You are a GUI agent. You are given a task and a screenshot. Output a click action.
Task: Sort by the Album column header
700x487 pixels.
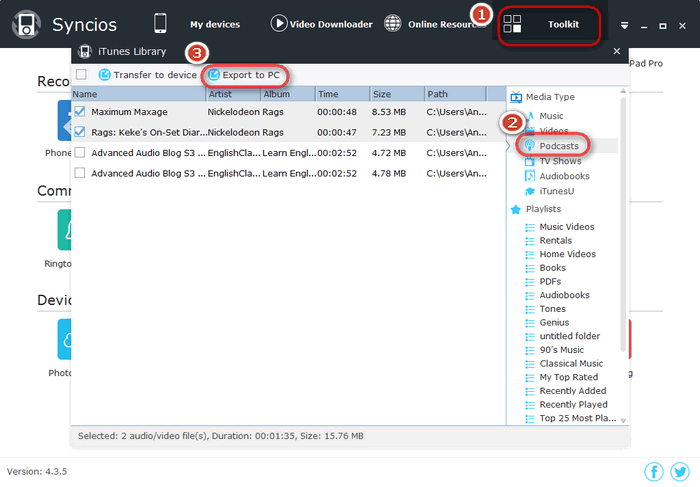pyautogui.click(x=288, y=94)
